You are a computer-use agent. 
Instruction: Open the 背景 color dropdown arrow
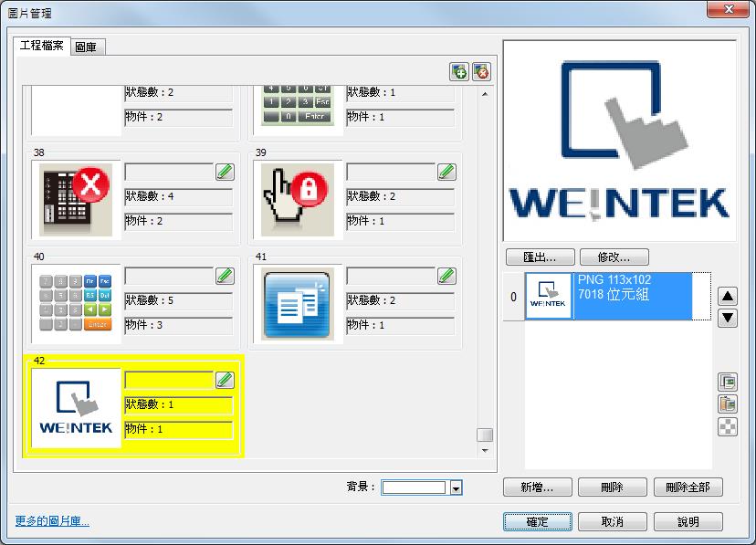point(456,488)
